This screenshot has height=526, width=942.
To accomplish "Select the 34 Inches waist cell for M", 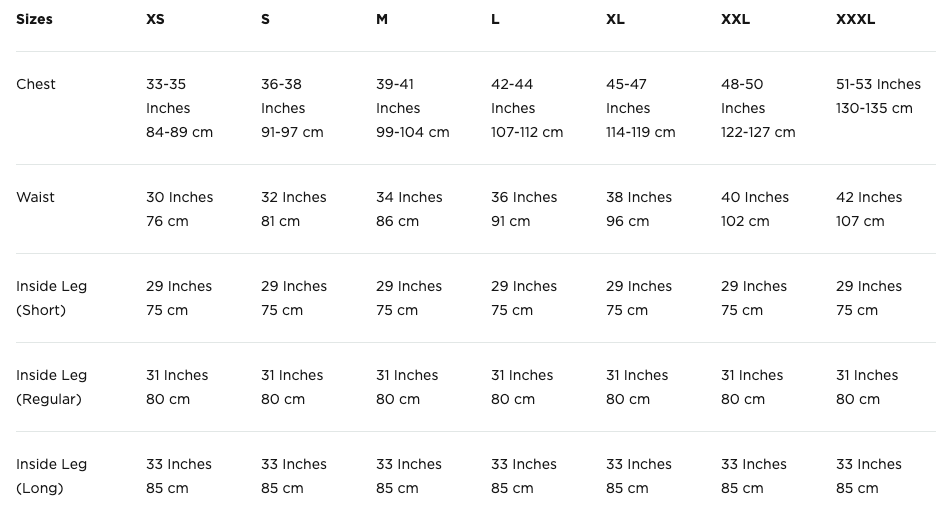I will [x=409, y=209].
